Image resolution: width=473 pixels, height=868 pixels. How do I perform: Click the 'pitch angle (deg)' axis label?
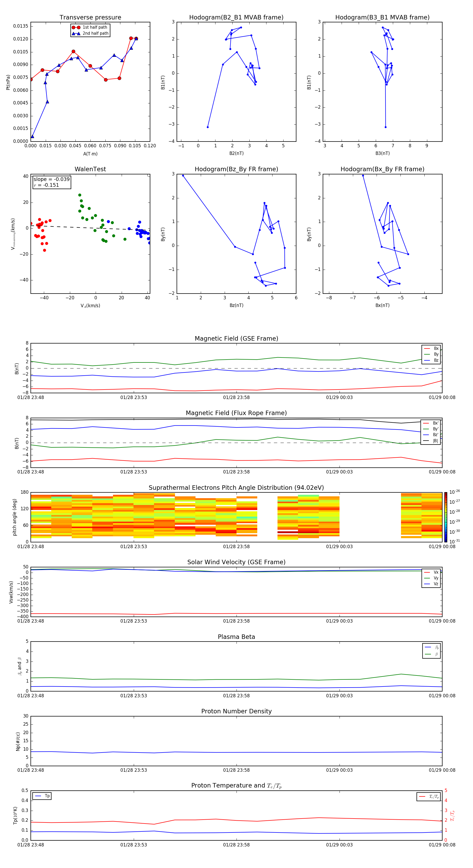click(14, 517)
